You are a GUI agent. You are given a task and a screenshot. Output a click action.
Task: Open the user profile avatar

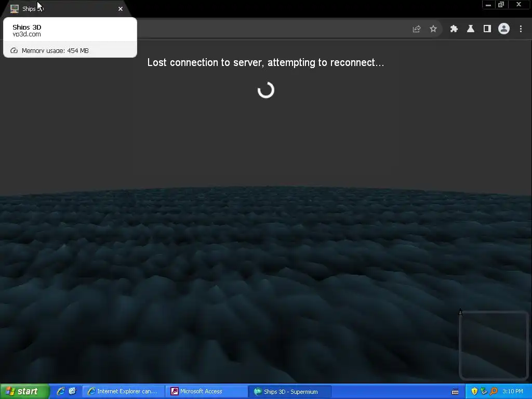tap(504, 29)
